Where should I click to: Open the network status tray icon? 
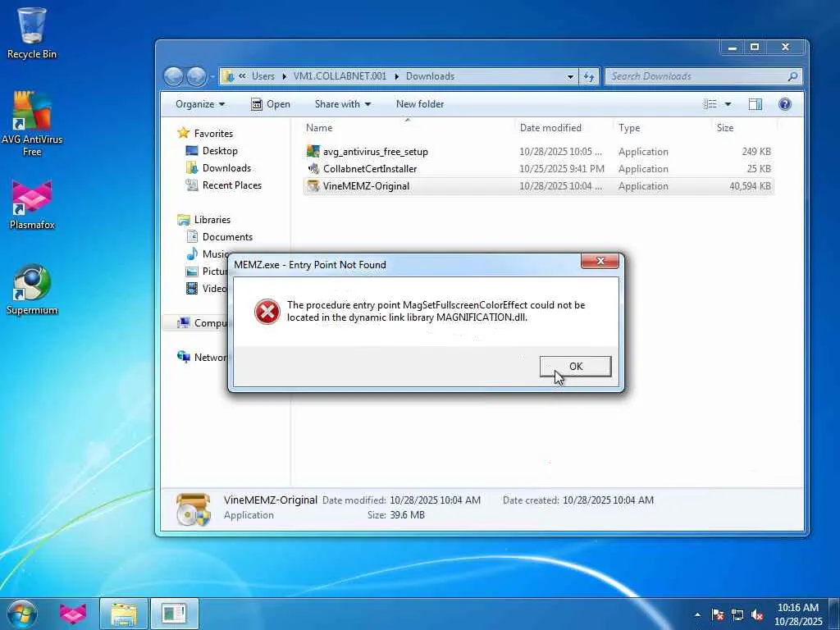pos(737,614)
